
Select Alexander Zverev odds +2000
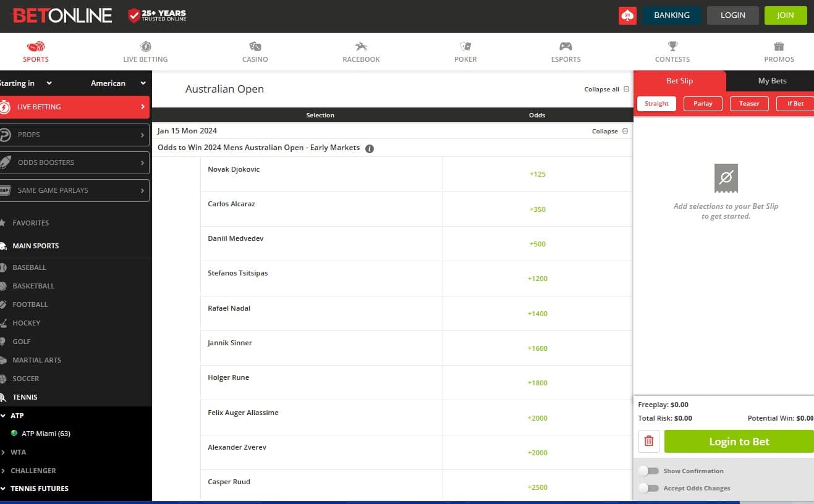click(x=538, y=453)
